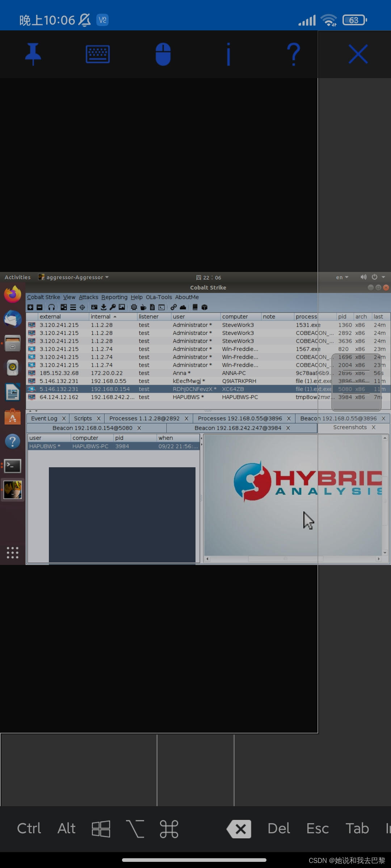Click the Connect to team server plus icon

pyautogui.click(x=30, y=307)
